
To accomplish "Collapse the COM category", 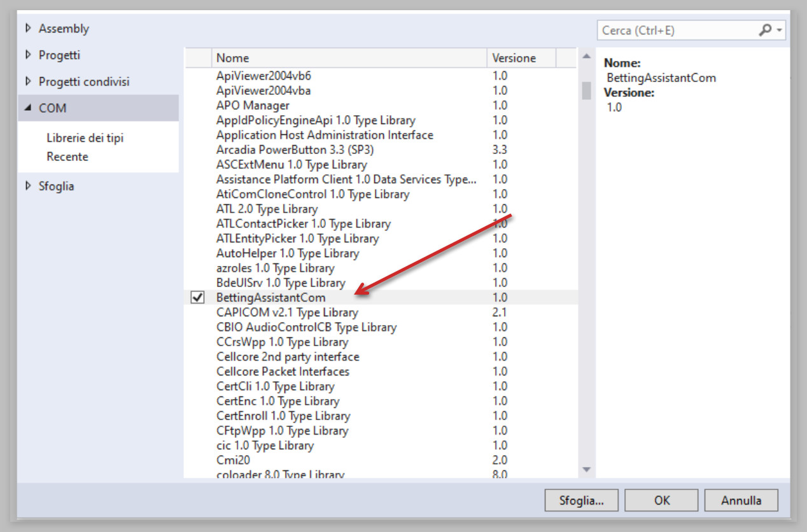I will pos(28,108).
